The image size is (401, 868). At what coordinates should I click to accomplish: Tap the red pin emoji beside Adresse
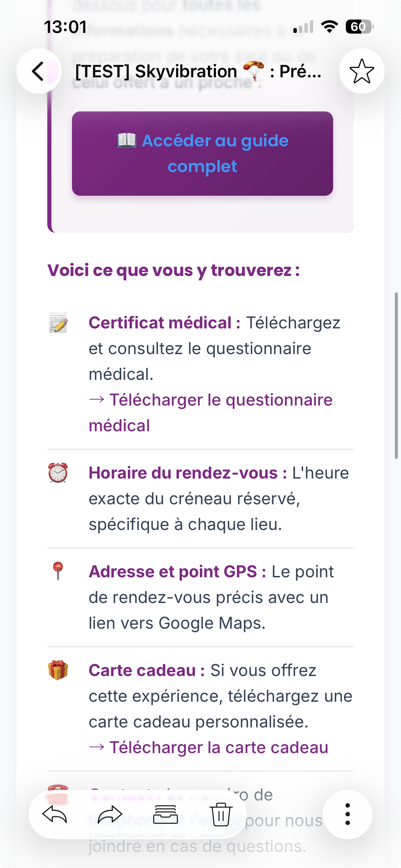coord(58,571)
